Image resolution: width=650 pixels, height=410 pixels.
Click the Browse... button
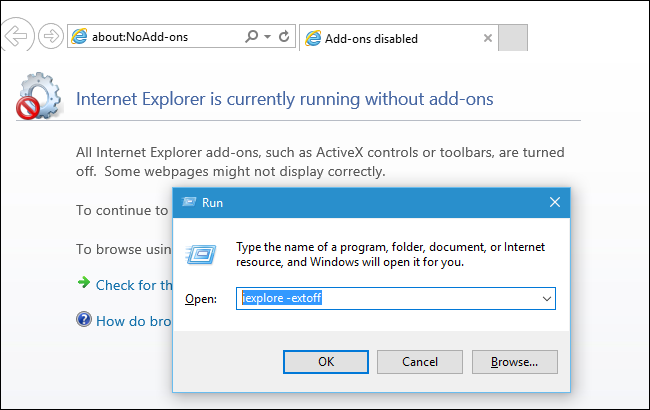[514, 361]
